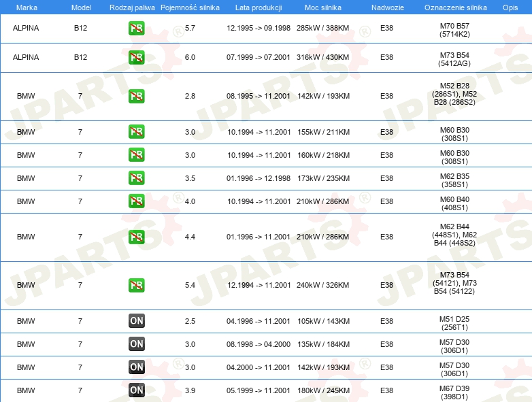Screen dimensions: 532x402
Task: Click the PB fuel icon in the ALPINA B12 6.0 row
Action: pyautogui.click(x=136, y=57)
